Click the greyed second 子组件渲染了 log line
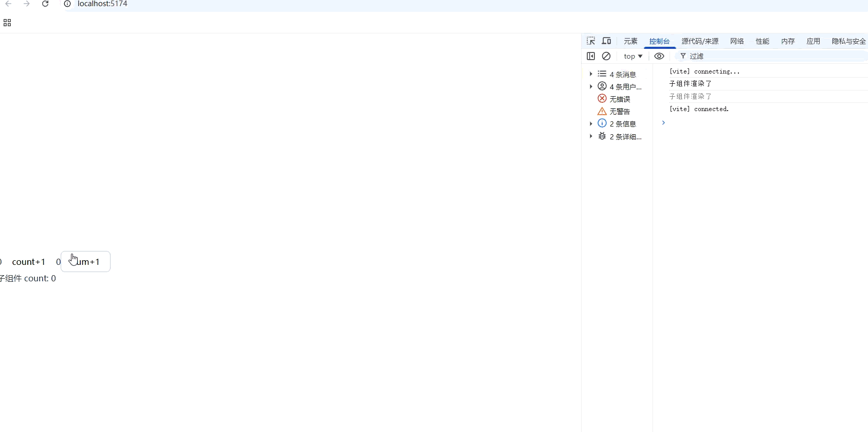Image resolution: width=868 pixels, height=432 pixels. tap(690, 96)
